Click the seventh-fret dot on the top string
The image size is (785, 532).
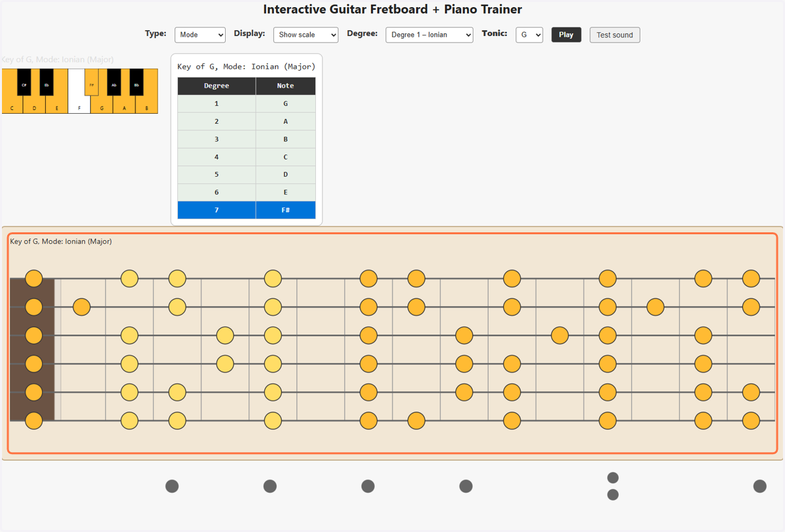coord(369,279)
